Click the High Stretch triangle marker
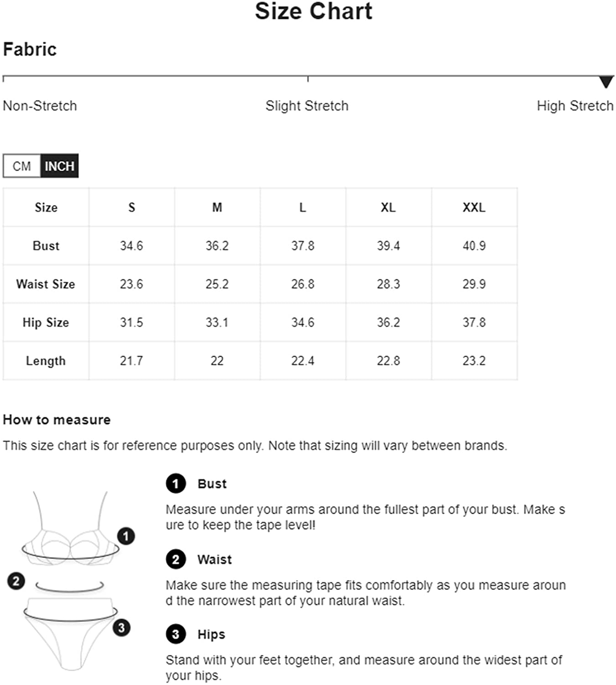The width and height of the screenshot is (616, 685). tap(606, 82)
